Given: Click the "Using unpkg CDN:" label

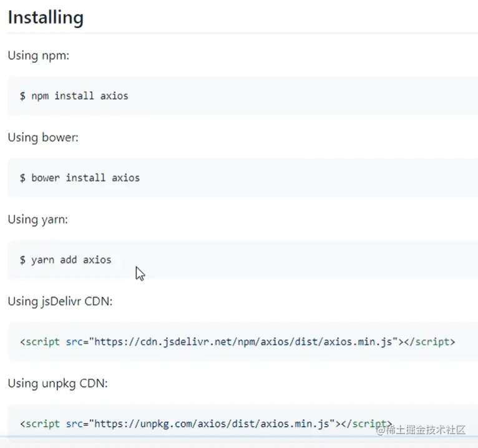Looking at the screenshot, I should (x=57, y=383).
